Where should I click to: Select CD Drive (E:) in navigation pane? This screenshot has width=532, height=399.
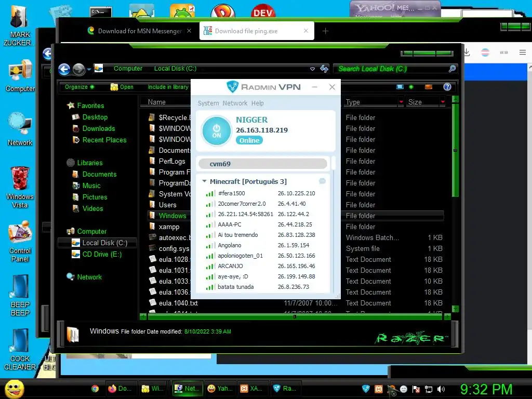click(102, 254)
